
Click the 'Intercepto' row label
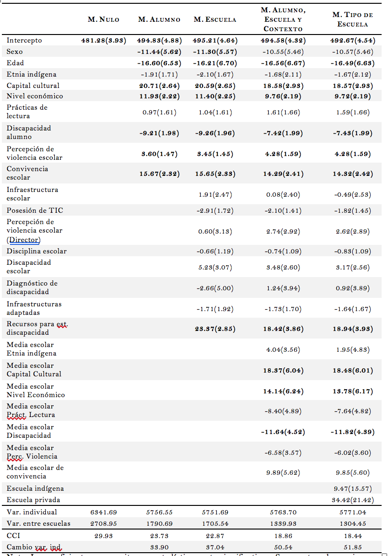pos(24,40)
